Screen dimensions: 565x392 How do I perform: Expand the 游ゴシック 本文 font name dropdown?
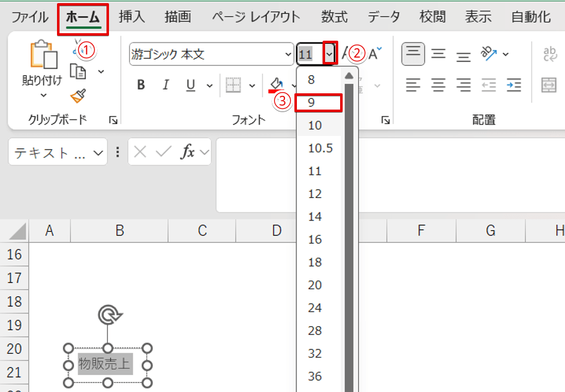tap(288, 54)
